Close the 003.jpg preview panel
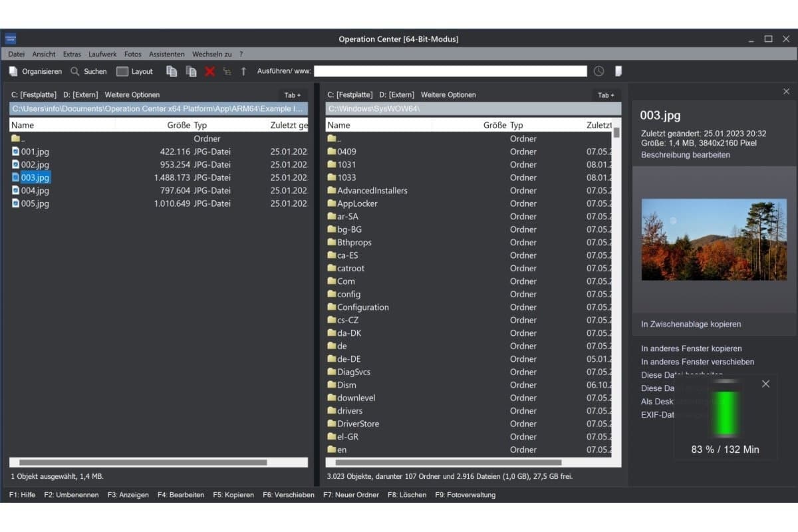This screenshot has width=798, height=532. point(786,92)
